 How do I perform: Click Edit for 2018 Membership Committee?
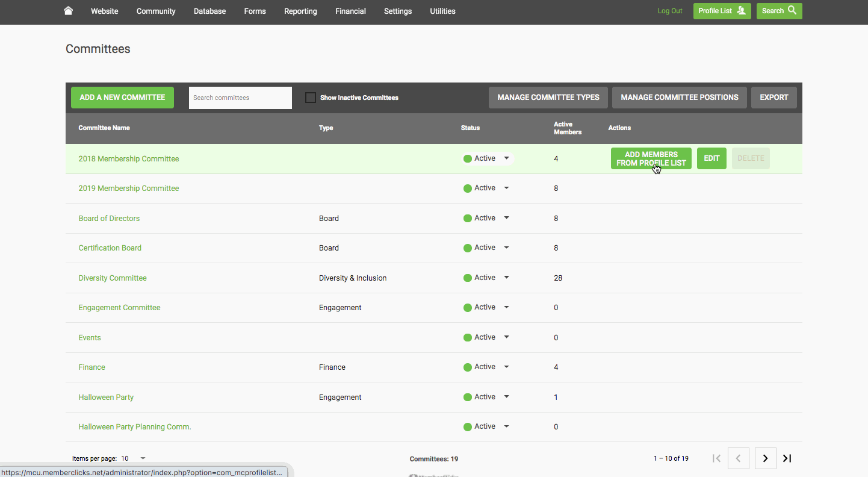pos(711,158)
